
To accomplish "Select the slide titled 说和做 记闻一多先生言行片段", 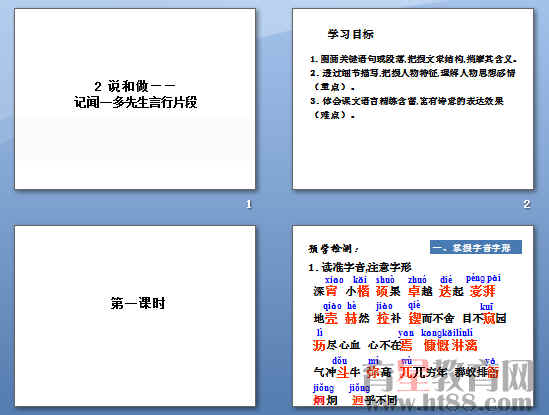I will coord(135,99).
